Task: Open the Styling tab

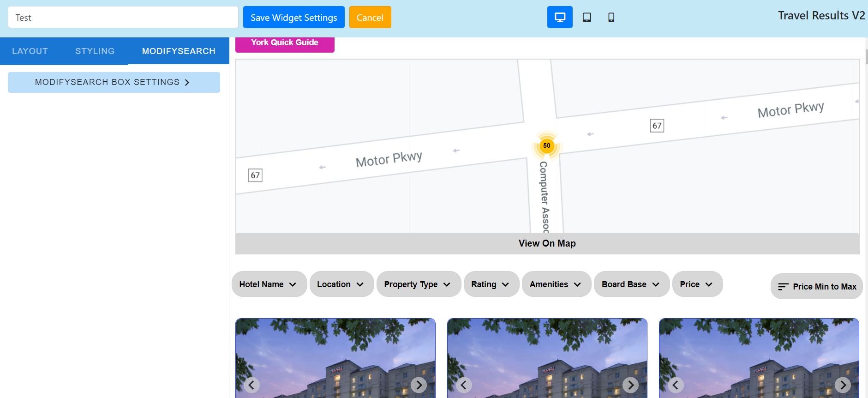Action: pyautogui.click(x=95, y=51)
